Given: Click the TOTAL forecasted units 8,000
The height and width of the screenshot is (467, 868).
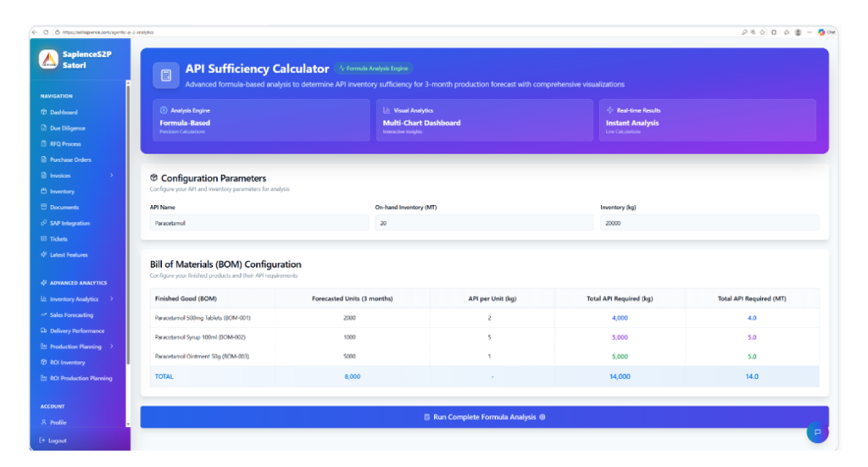Looking at the screenshot, I should (x=352, y=376).
